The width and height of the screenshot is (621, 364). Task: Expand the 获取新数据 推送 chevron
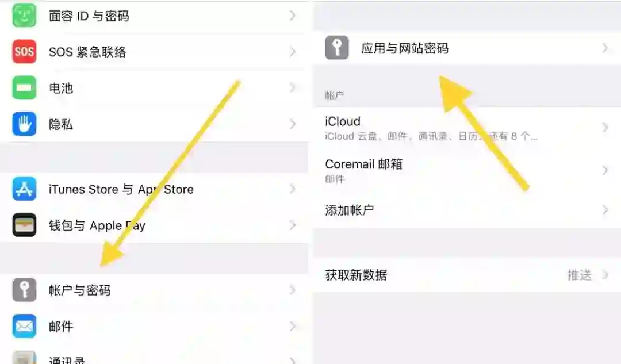[x=605, y=274]
